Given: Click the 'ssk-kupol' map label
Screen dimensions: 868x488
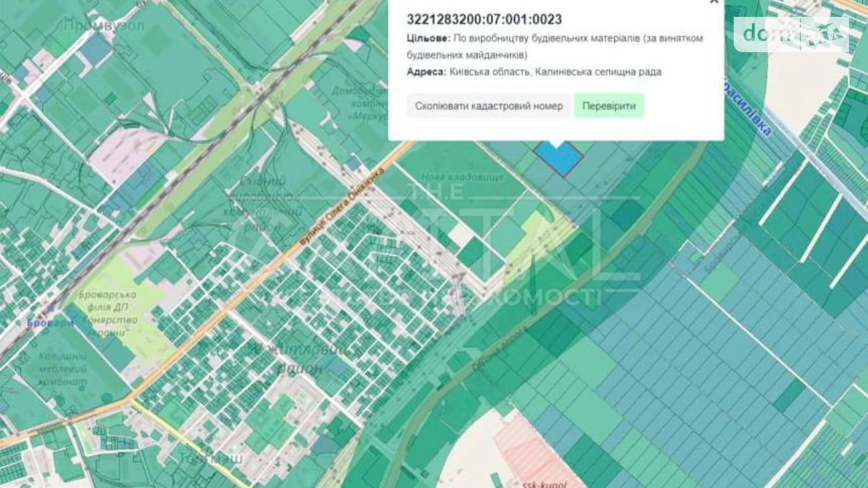Looking at the screenshot, I should [x=545, y=484].
